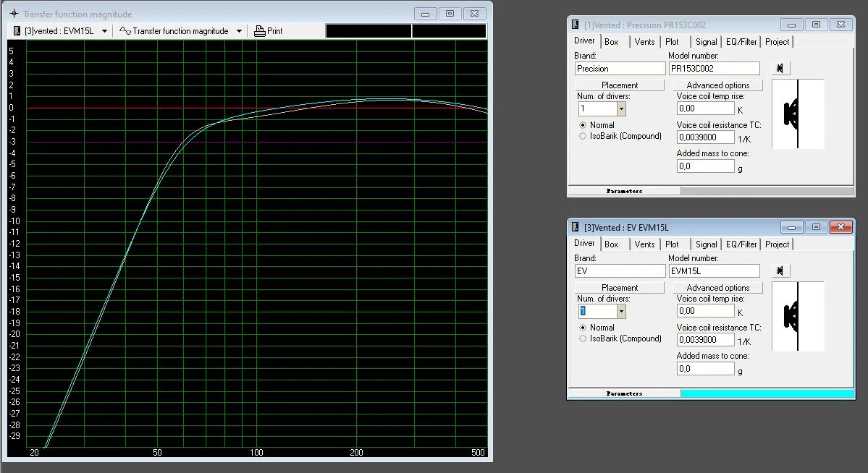Click the Advanced options button for the EVM15L driver

pyautogui.click(x=717, y=286)
